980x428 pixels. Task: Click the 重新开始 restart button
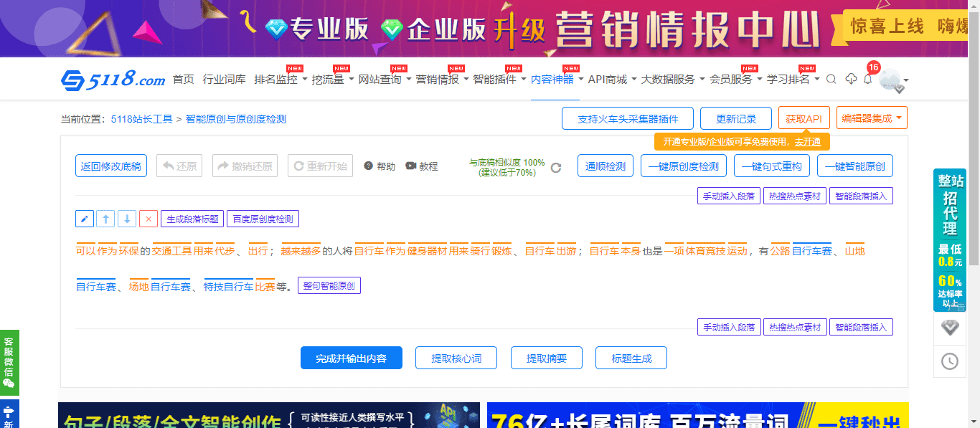320,166
